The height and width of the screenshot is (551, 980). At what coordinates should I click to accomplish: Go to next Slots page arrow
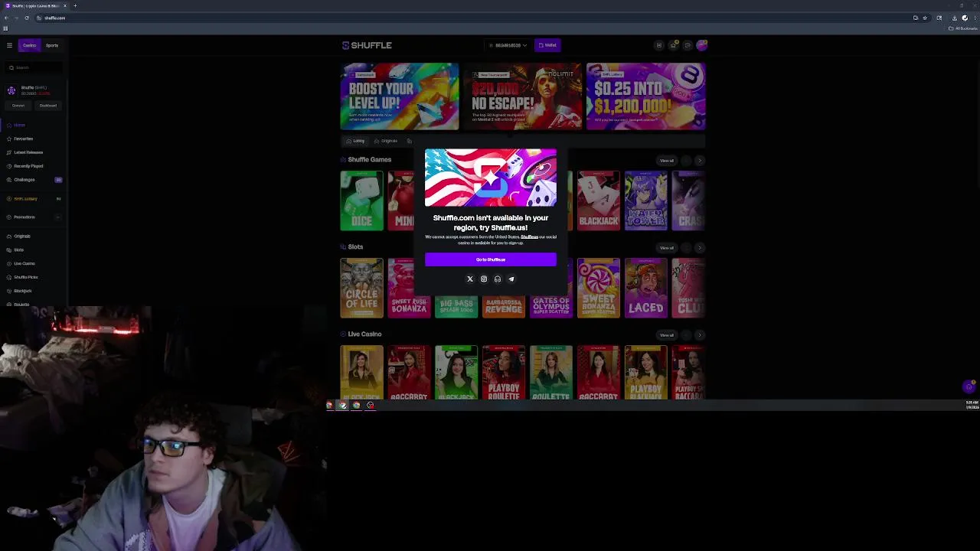coord(699,248)
